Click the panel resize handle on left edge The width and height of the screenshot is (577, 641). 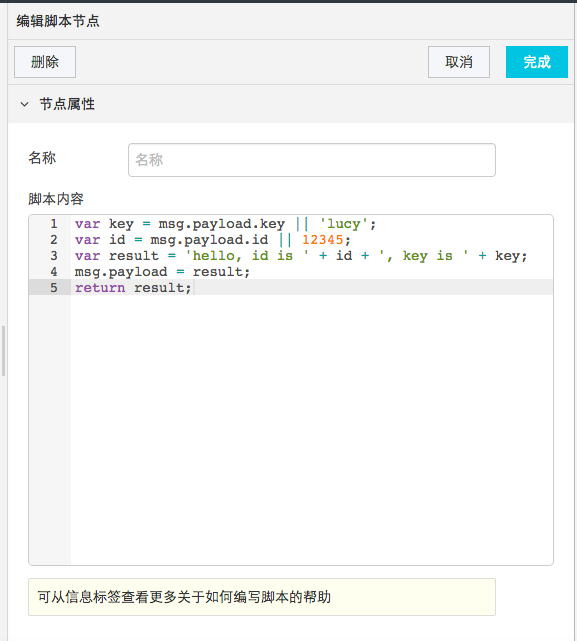click(x=3, y=351)
